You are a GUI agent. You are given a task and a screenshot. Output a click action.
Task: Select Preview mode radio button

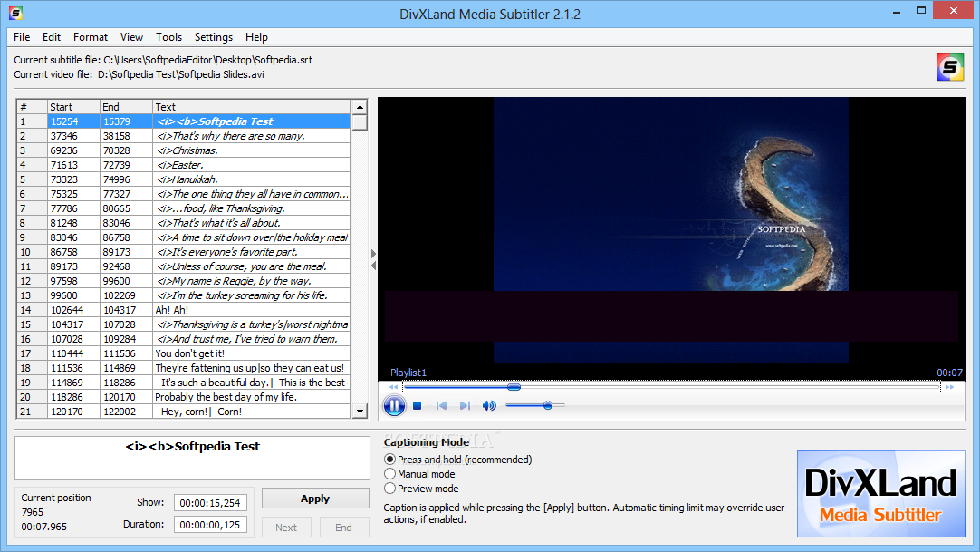click(x=390, y=489)
